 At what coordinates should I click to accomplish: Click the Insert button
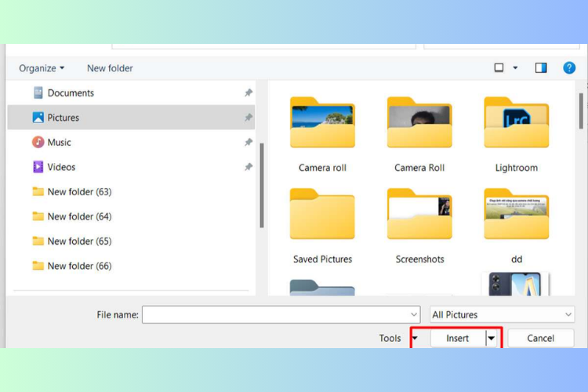pos(458,339)
